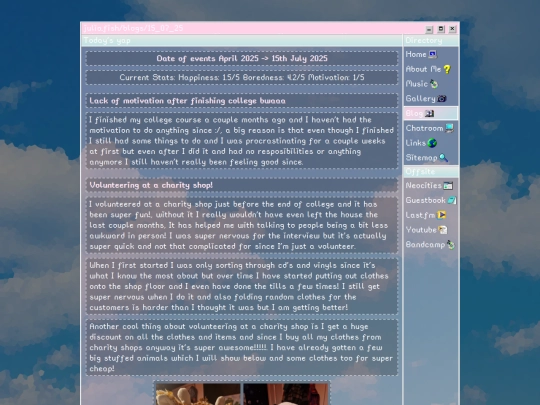Open the Bandcamp offsite link
The width and height of the screenshot is (540, 405).
click(425, 245)
